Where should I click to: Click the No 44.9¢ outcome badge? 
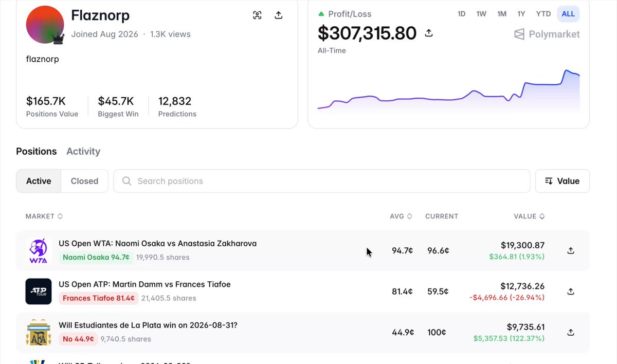click(x=78, y=339)
